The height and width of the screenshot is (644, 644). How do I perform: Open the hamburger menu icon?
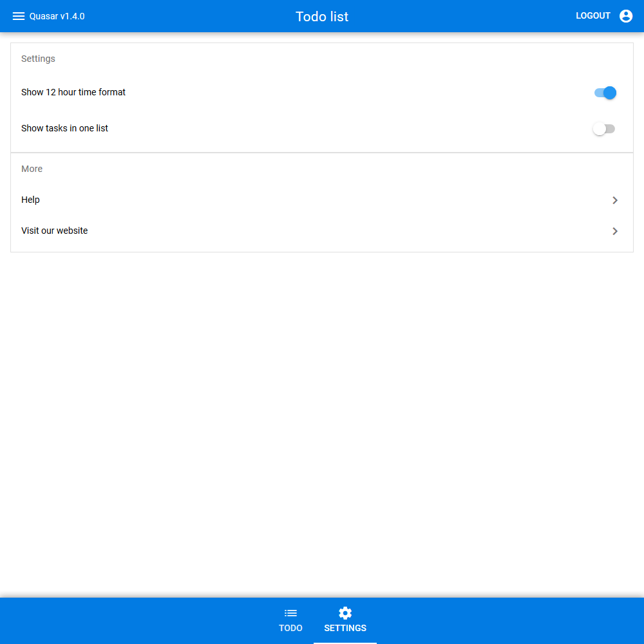tap(19, 16)
